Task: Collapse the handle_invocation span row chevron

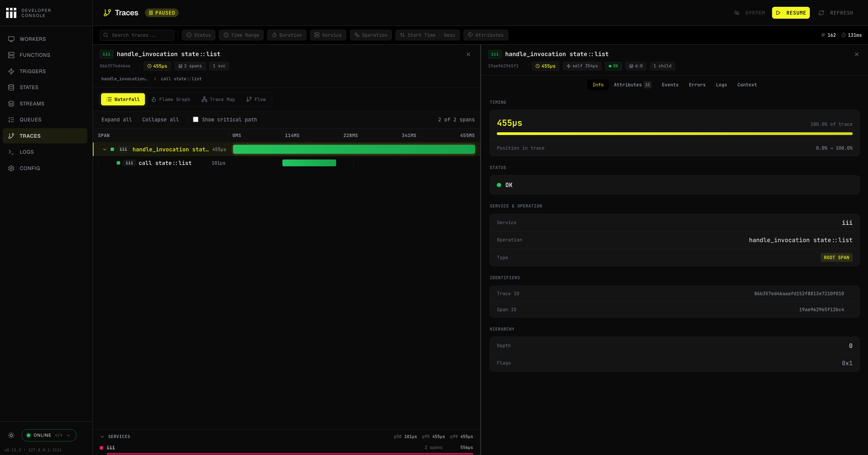Action: [104, 149]
